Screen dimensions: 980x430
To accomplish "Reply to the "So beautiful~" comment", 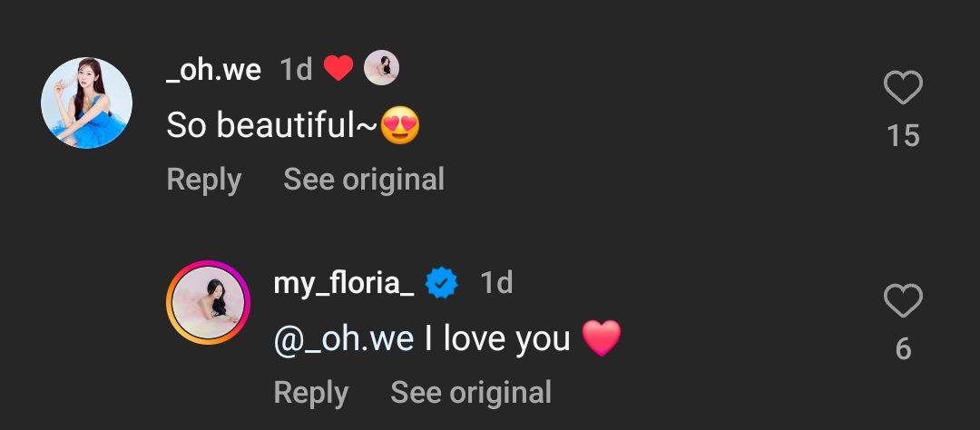I will tap(203, 180).
